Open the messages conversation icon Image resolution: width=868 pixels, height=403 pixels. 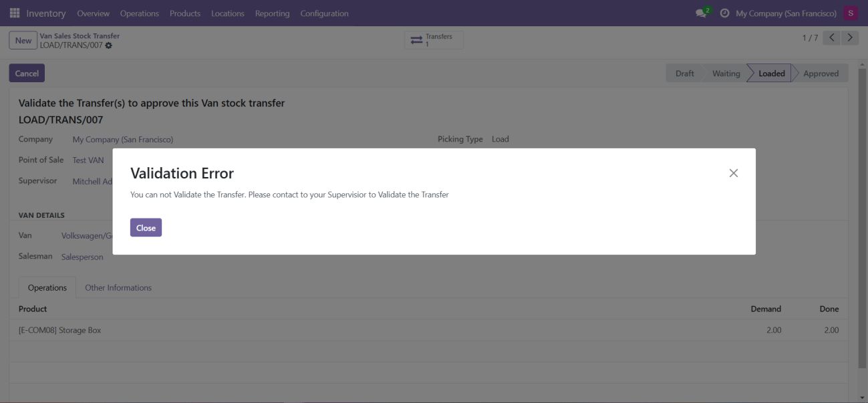click(701, 13)
